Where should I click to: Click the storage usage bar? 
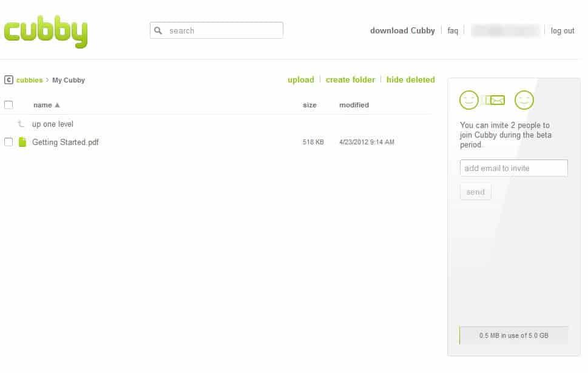click(513, 335)
